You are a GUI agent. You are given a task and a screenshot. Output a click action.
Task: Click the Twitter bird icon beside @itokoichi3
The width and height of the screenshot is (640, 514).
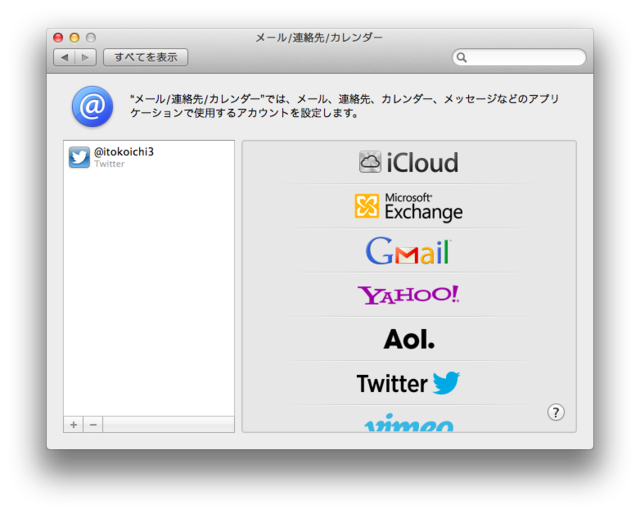click(x=79, y=157)
